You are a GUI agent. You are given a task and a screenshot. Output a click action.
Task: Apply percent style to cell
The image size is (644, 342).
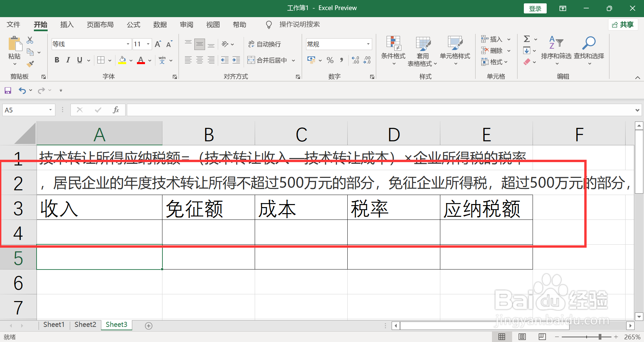click(x=330, y=60)
